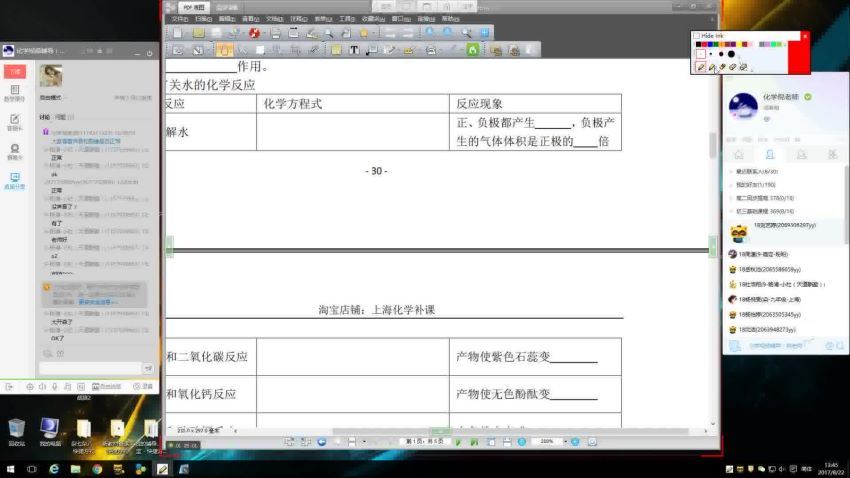The height and width of the screenshot is (478, 850).
Task: Click the chat message input field
Action: [90, 367]
